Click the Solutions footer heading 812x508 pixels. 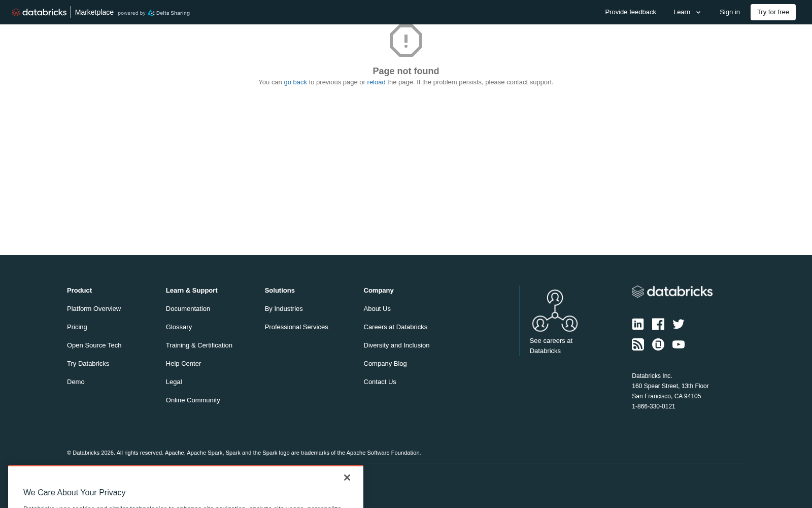[280, 291]
